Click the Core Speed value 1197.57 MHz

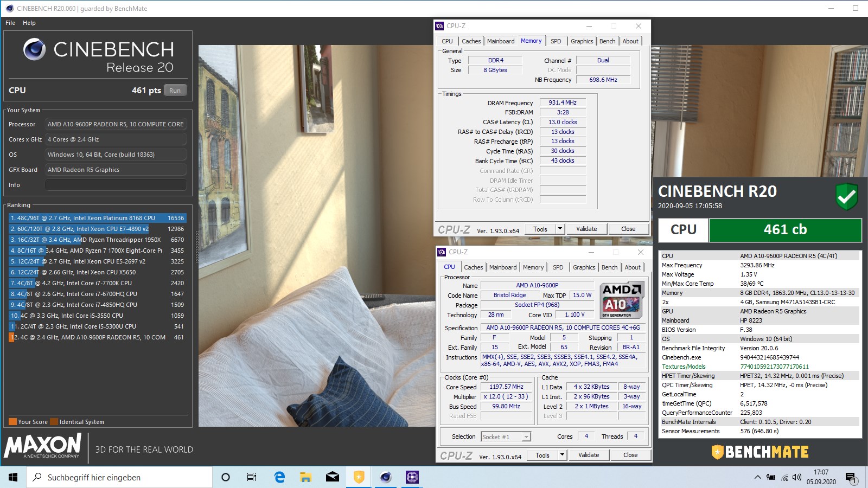click(506, 387)
